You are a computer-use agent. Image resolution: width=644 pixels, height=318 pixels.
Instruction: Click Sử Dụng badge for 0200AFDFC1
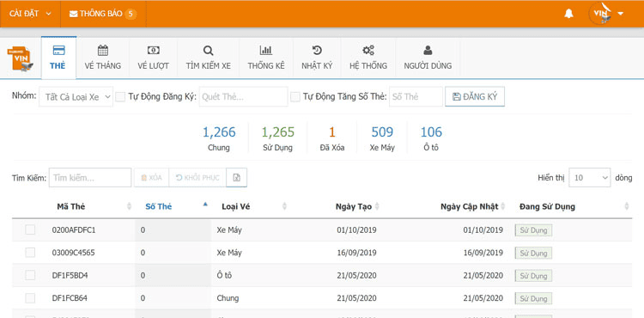(x=533, y=230)
